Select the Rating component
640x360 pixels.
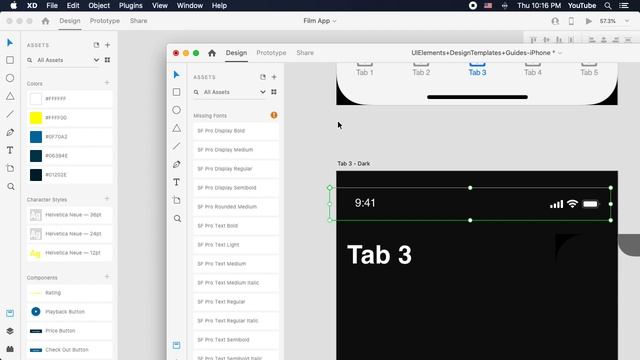click(69, 293)
